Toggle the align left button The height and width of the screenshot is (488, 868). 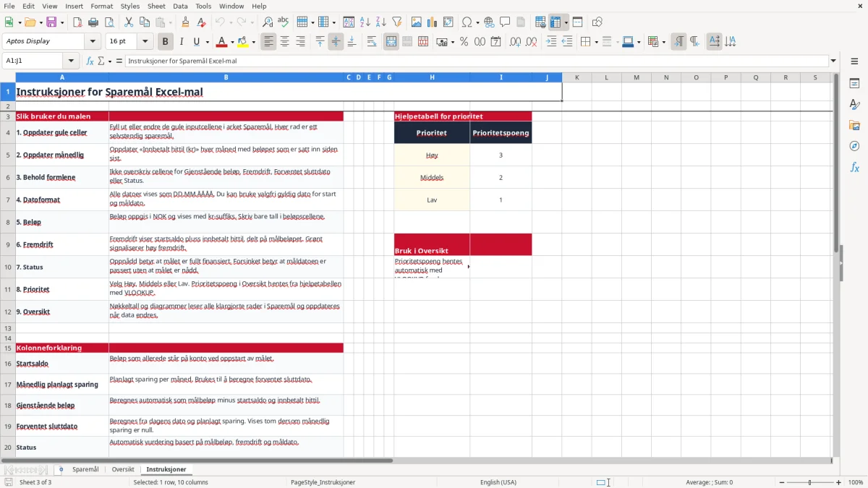coord(268,42)
